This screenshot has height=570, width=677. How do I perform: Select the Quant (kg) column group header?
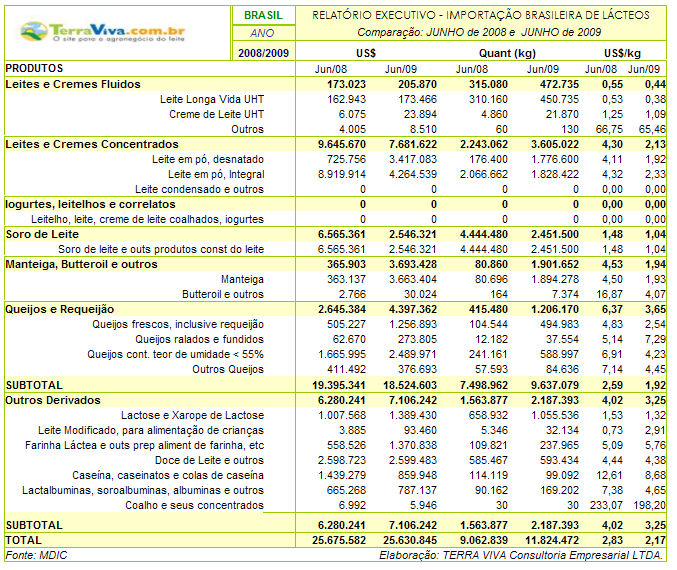tap(507, 53)
